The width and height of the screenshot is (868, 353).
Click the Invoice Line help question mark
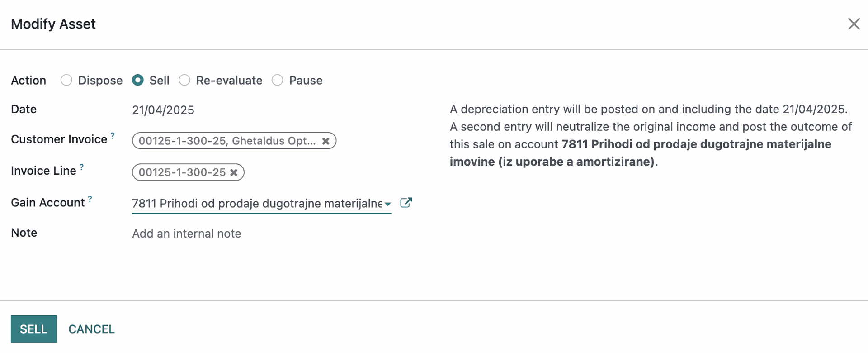click(x=82, y=167)
